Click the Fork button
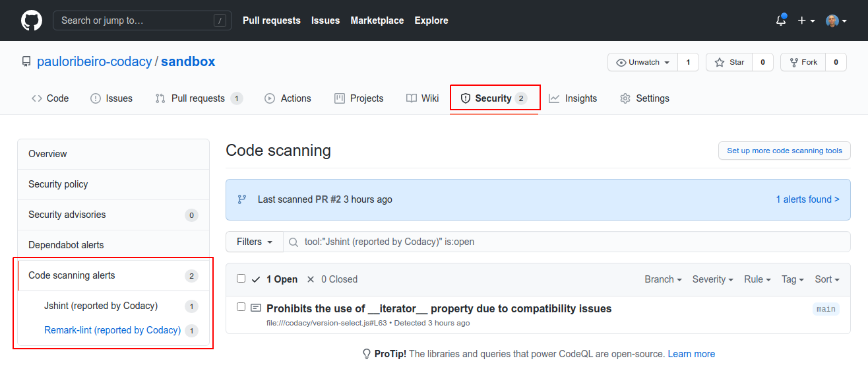 coord(803,62)
